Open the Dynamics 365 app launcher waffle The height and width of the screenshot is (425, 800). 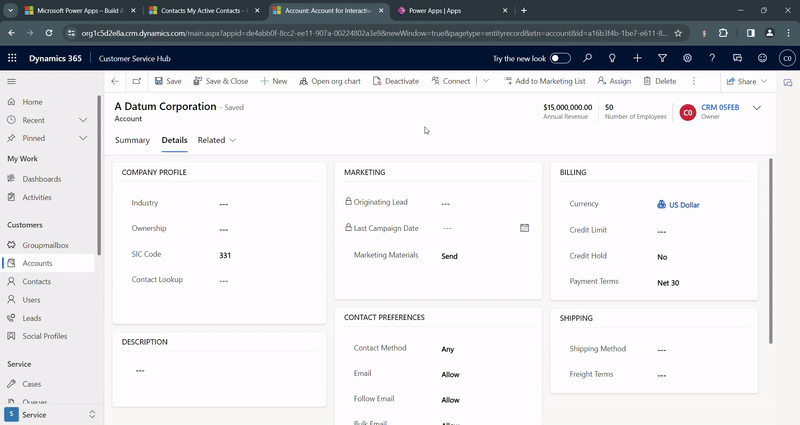coord(12,58)
